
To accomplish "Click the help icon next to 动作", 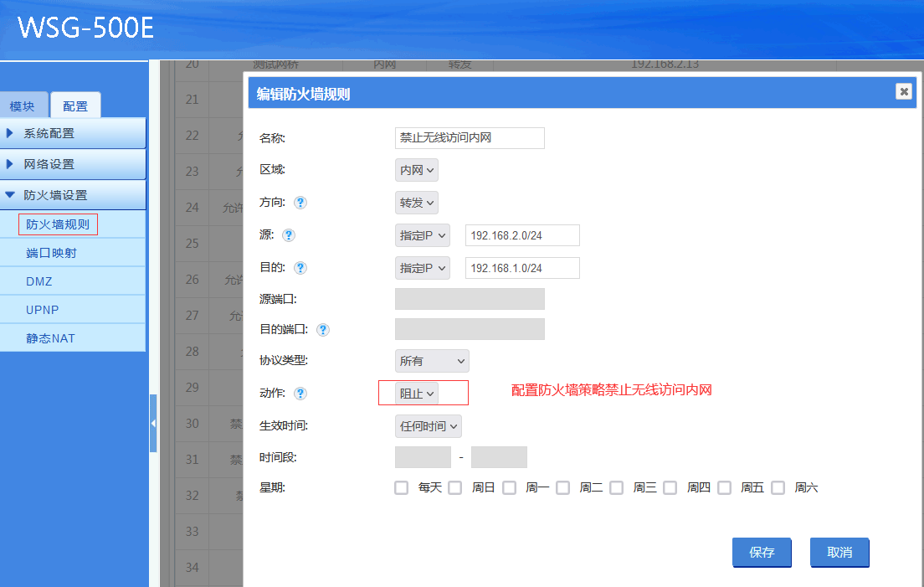I will click(x=300, y=394).
